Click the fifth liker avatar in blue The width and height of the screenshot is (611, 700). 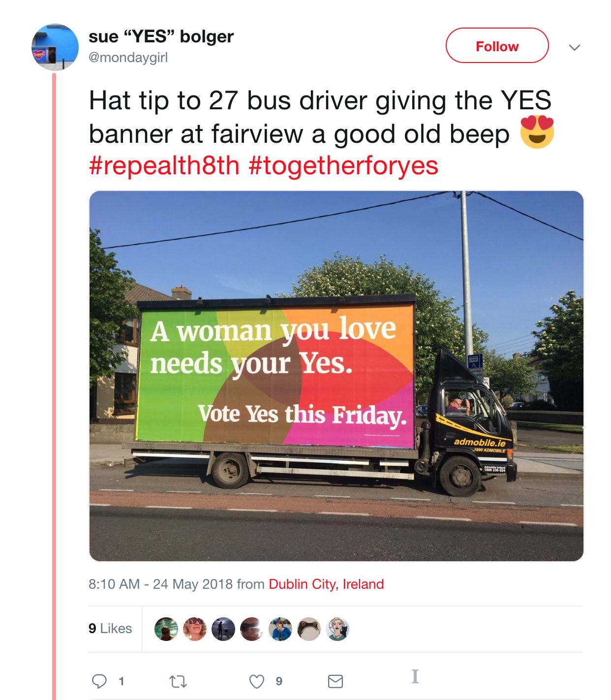pyautogui.click(x=280, y=629)
